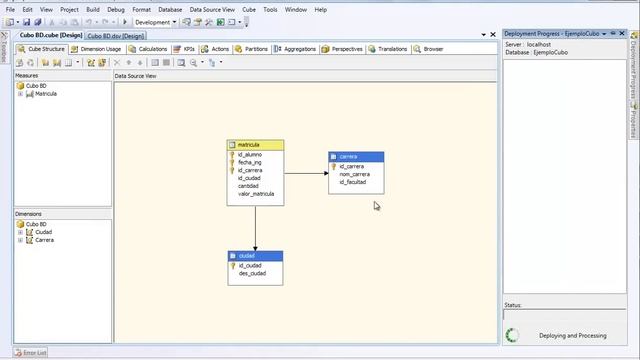
Task: Open the active documents list dropdown arrow
Action: pyautogui.click(x=484, y=35)
